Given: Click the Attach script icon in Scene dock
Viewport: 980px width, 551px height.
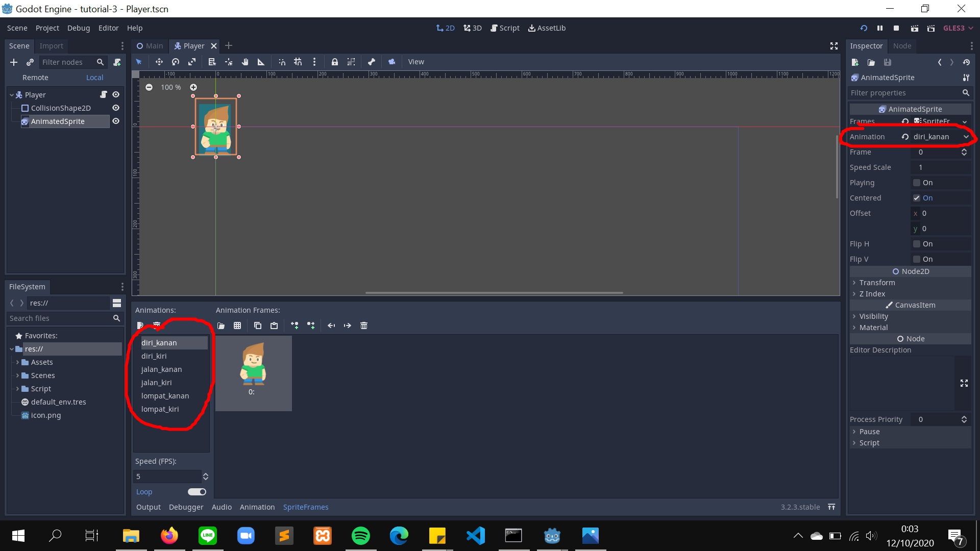Looking at the screenshot, I should (117, 62).
